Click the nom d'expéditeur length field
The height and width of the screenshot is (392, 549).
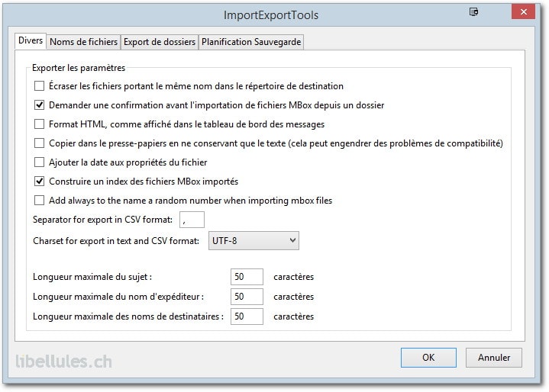coord(247,297)
